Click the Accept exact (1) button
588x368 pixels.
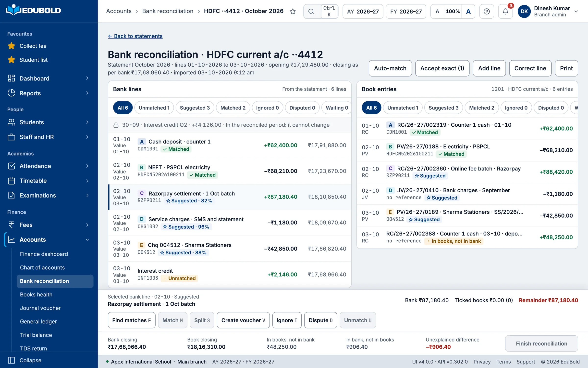442,68
